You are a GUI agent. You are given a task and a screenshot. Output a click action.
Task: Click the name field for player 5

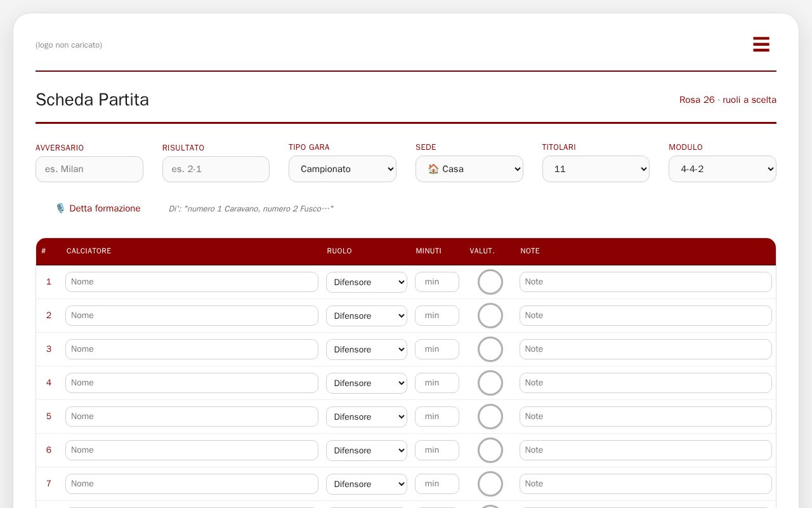[192, 417]
